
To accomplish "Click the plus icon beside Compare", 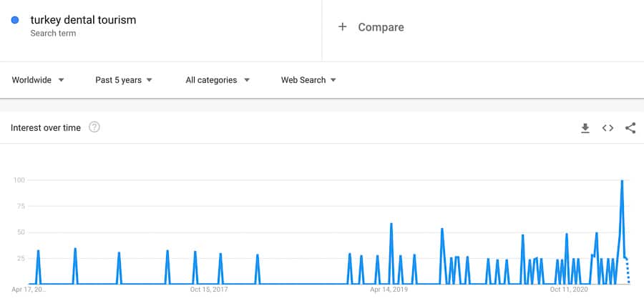I will click(x=343, y=27).
